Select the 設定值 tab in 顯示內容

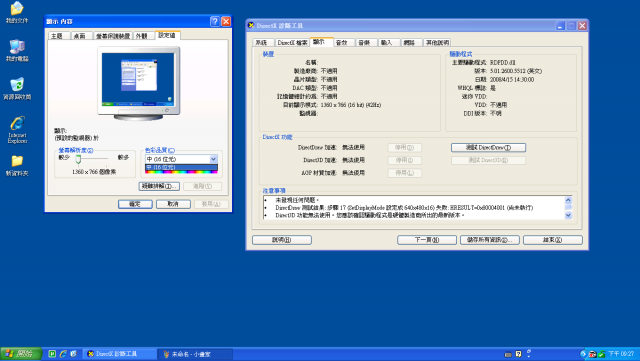point(168,35)
